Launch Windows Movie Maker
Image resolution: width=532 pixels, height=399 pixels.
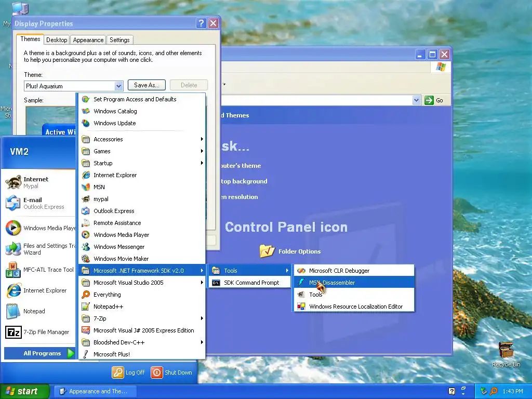(x=142, y=259)
